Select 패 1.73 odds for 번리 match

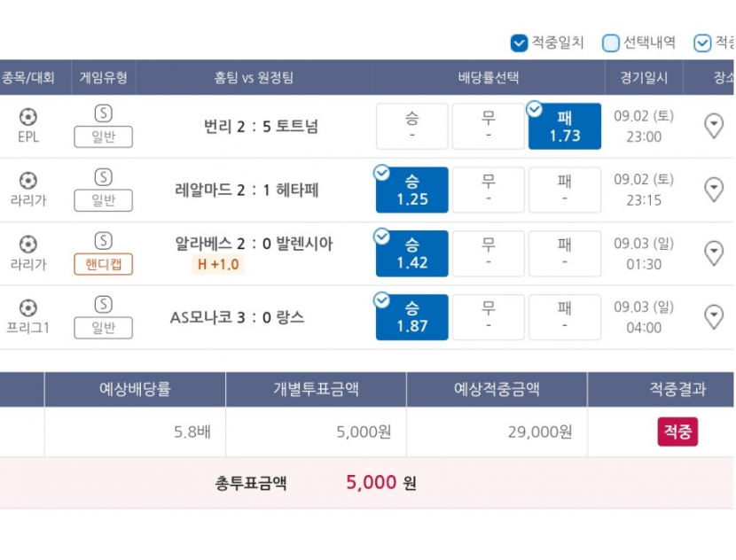coord(565,126)
